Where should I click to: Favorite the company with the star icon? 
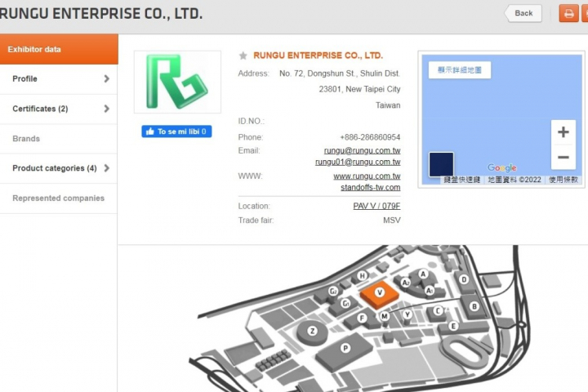[x=243, y=56]
